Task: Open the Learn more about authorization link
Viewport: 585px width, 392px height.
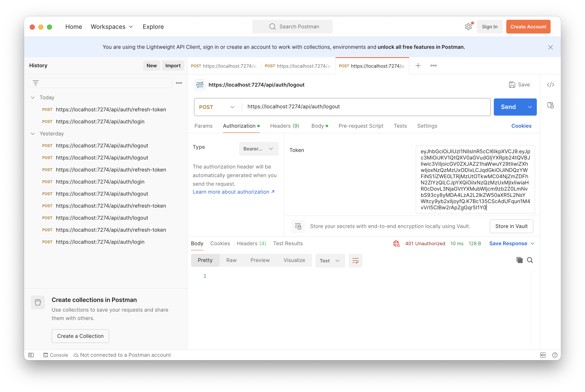Action: pos(233,192)
